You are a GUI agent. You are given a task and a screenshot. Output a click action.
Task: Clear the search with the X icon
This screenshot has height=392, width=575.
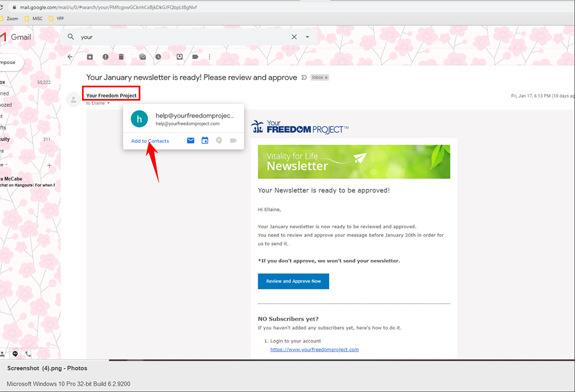pyautogui.click(x=294, y=37)
